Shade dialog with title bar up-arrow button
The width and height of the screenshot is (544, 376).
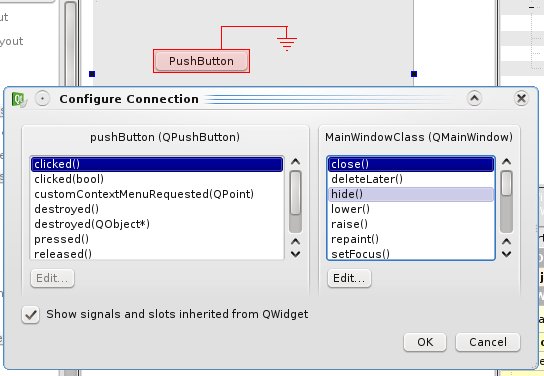tap(474, 99)
